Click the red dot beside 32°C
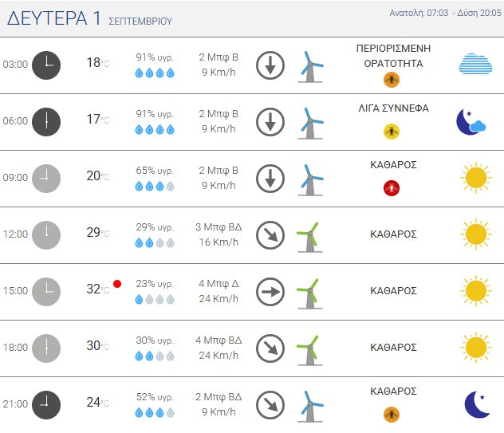The image size is (504, 433). tap(117, 284)
